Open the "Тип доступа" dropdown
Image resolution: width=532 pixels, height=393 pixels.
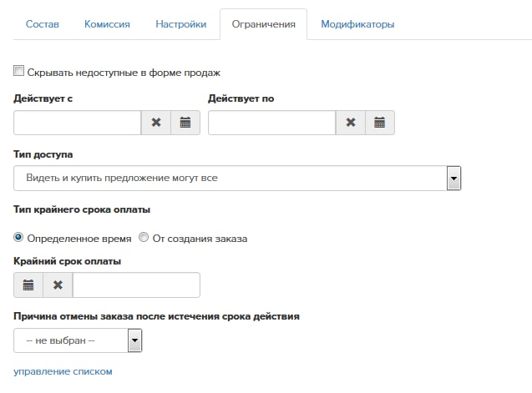[237, 178]
